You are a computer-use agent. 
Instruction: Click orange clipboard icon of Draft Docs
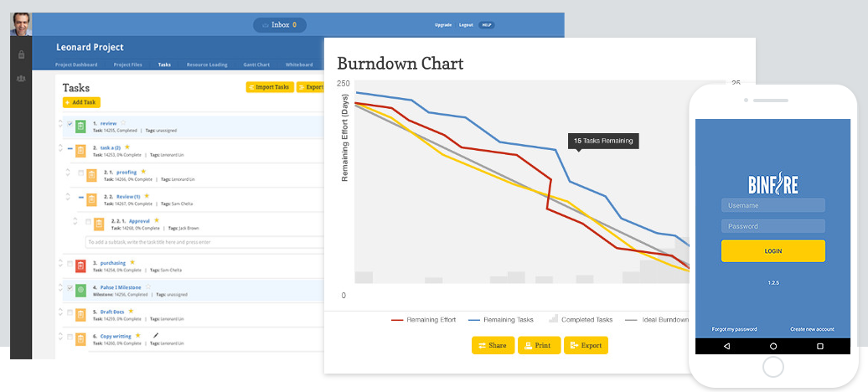point(80,314)
